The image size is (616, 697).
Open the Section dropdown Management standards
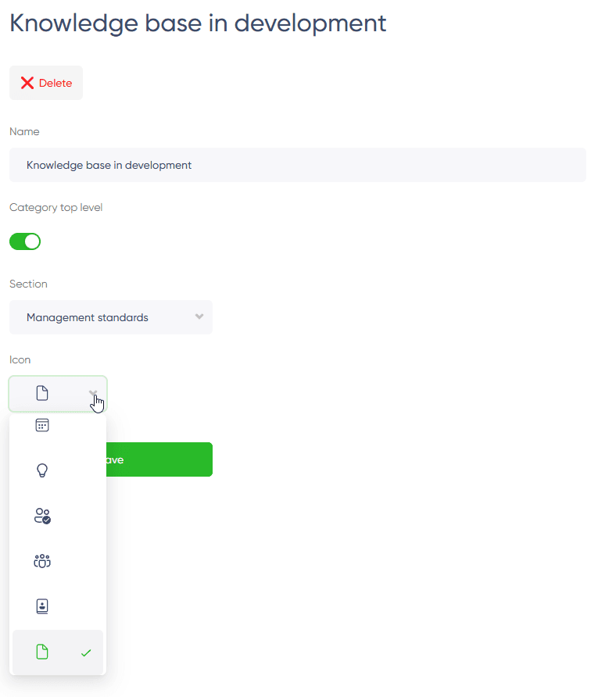click(x=111, y=317)
